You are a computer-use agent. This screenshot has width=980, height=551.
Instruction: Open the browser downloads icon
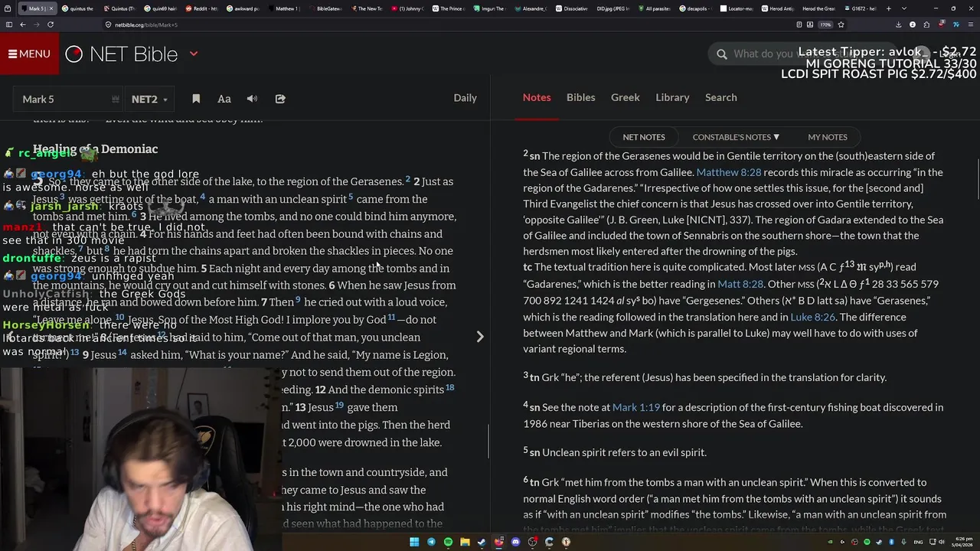click(x=898, y=24)
